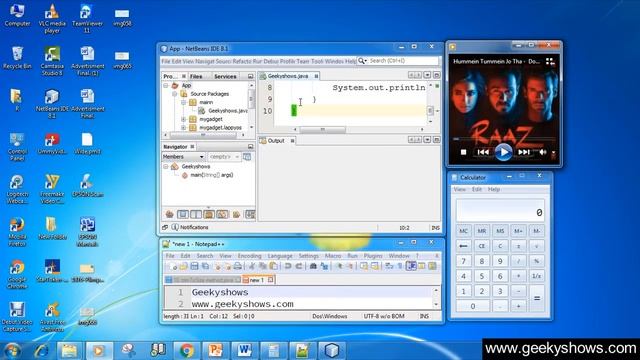Image resolution: width=640 pixels, height=360 pixels.
Task: Click in NetBeans Search (Ctrl+I) field
Action: pos(404,61)
